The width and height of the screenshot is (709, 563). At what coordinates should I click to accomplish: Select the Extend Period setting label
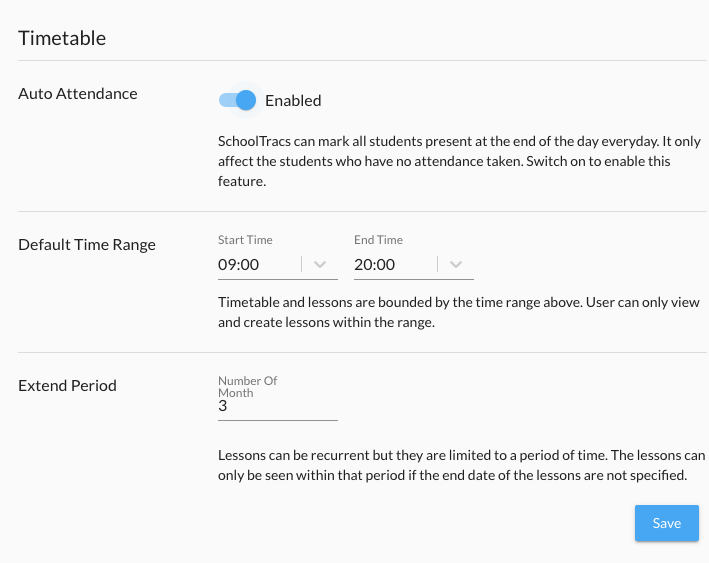coord(67,385)
